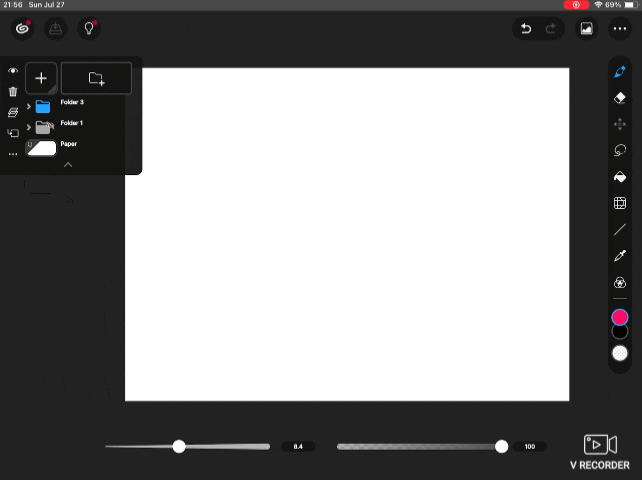Toggle layer visibility with the eye icon

pyautogui.click(x=13, y=70)
